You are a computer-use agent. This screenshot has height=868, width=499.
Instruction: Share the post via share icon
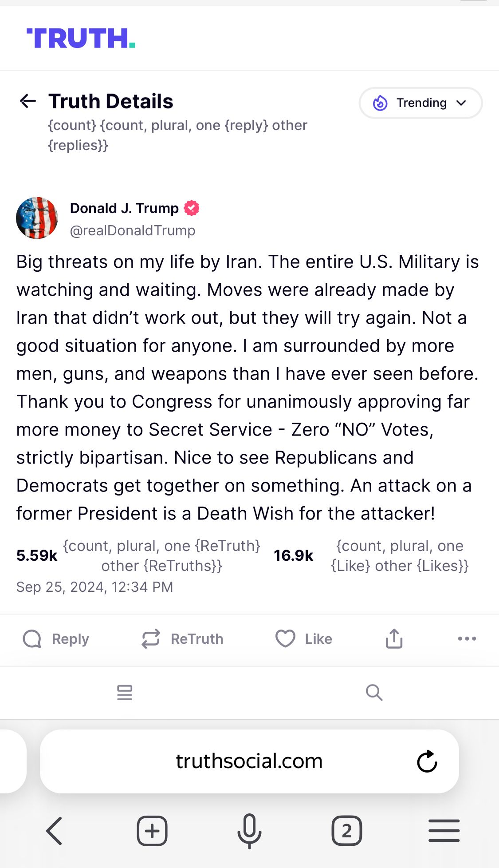(394, 639)
